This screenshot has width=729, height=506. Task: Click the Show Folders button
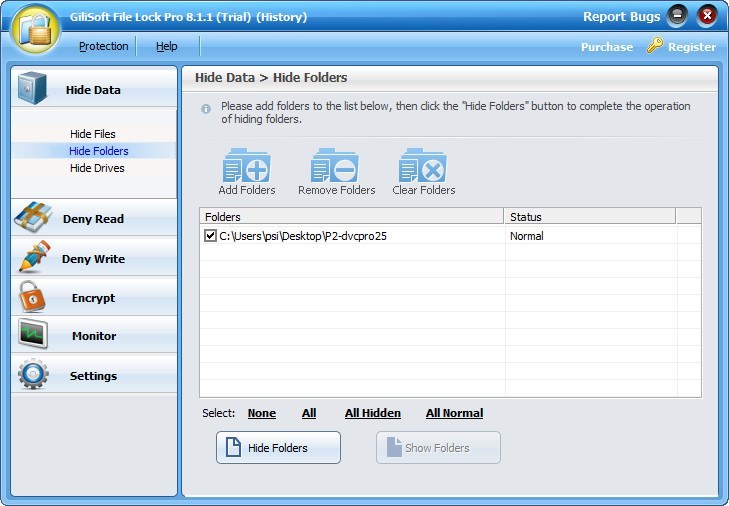point(438,447)
